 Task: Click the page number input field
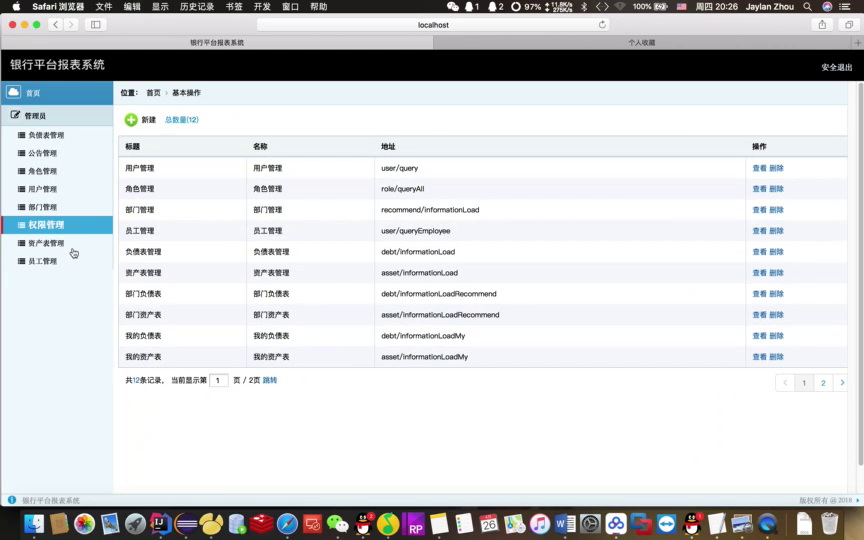[x=219, y=380]
